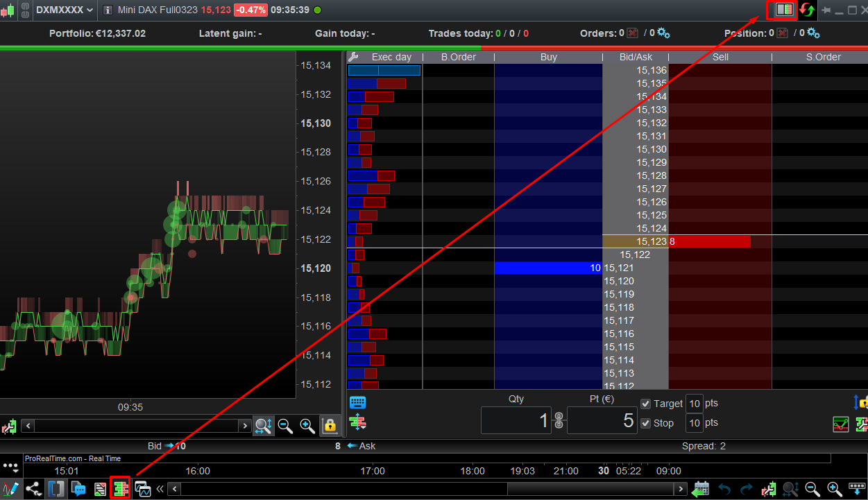Open Orders settings gear icon
The image size is (868, 500).
click(x=663, y=33)
